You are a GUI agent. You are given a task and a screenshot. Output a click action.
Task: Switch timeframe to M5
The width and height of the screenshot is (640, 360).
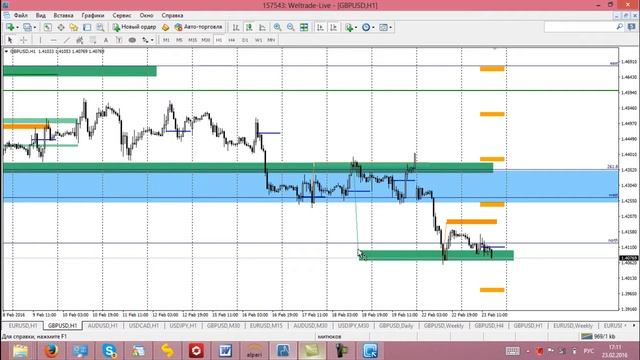click(x=179, y=40)
